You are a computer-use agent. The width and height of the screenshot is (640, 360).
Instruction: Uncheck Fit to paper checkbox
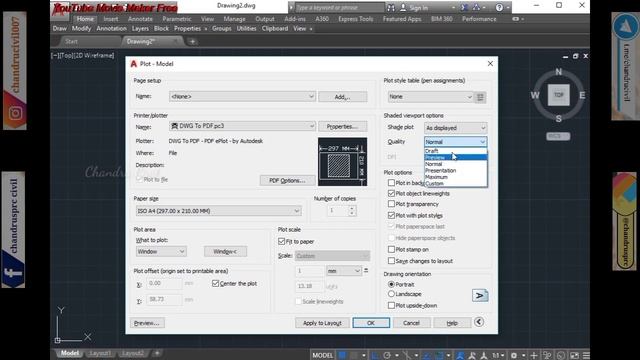(281, 241)
